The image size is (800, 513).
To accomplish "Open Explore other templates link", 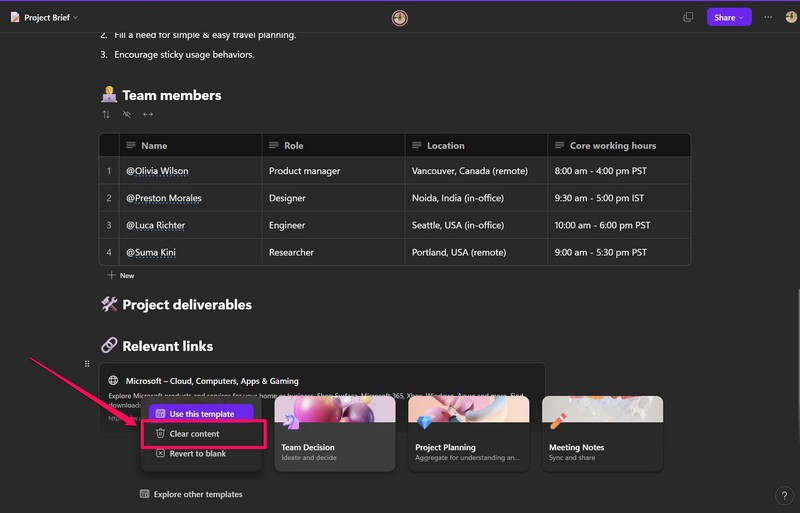I will (x=197, y=494).
